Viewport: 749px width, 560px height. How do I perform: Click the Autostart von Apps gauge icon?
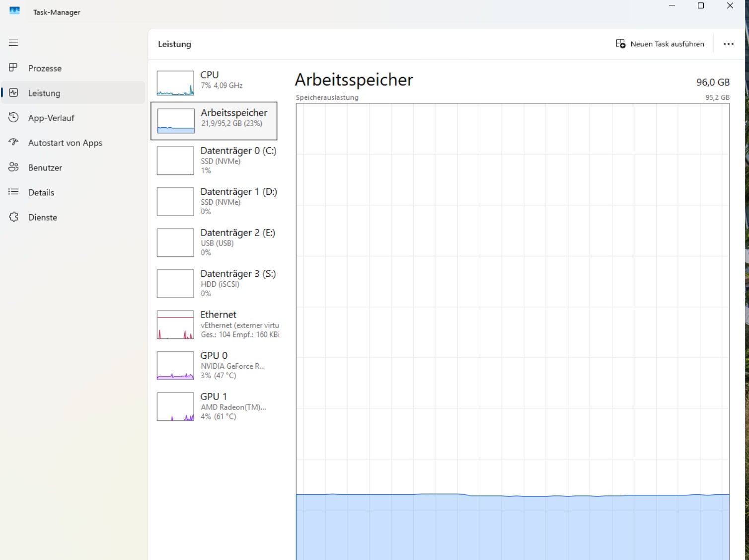click(13, 143)
